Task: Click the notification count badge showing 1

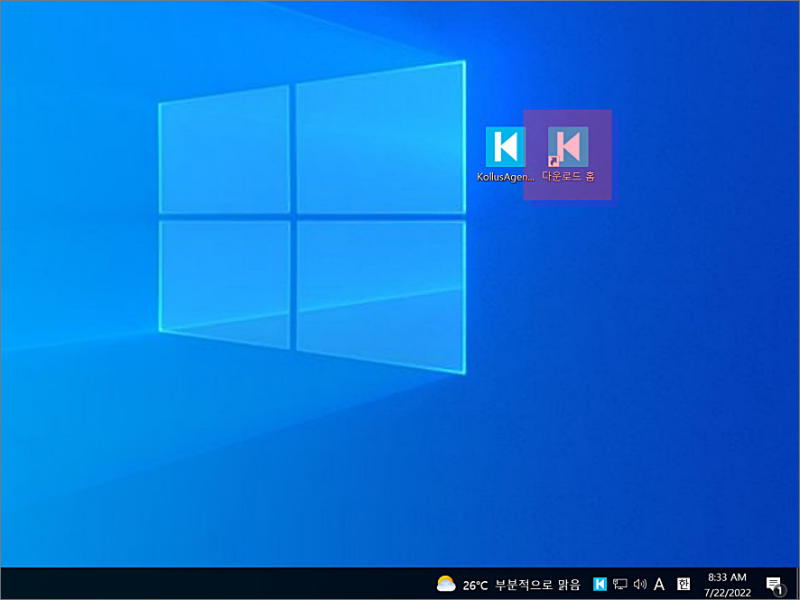Action: click(x=779, y=591)
